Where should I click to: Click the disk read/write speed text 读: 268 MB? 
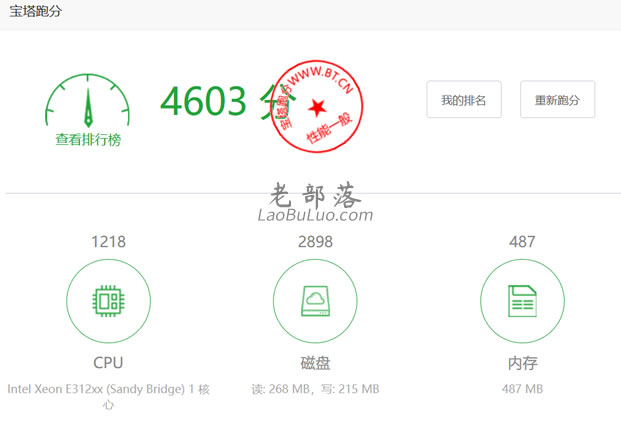point(315,389)
